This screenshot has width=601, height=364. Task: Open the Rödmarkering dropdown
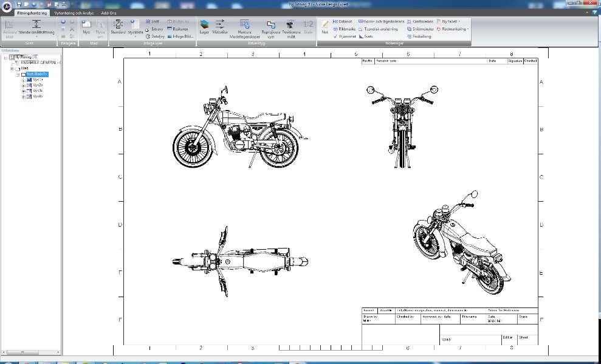(x=453, y=29)
